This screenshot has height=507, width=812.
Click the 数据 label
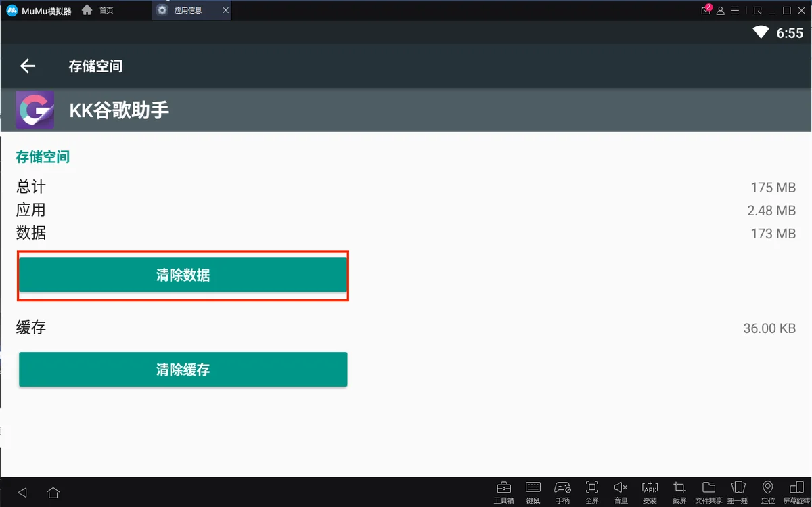click(31, 234)
